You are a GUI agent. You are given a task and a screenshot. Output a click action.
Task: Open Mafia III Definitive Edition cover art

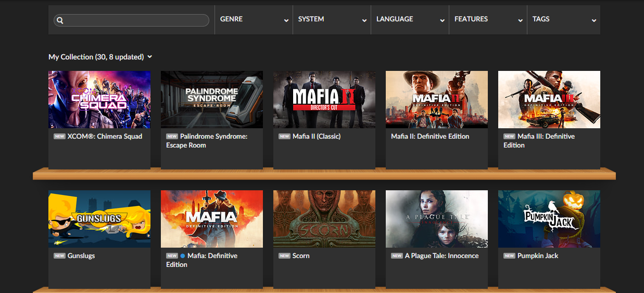coord(549,100)
